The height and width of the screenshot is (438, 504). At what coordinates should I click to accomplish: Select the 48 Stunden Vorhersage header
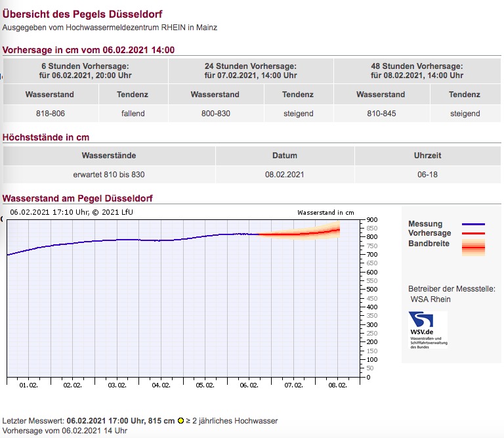[x=417, y=70]
